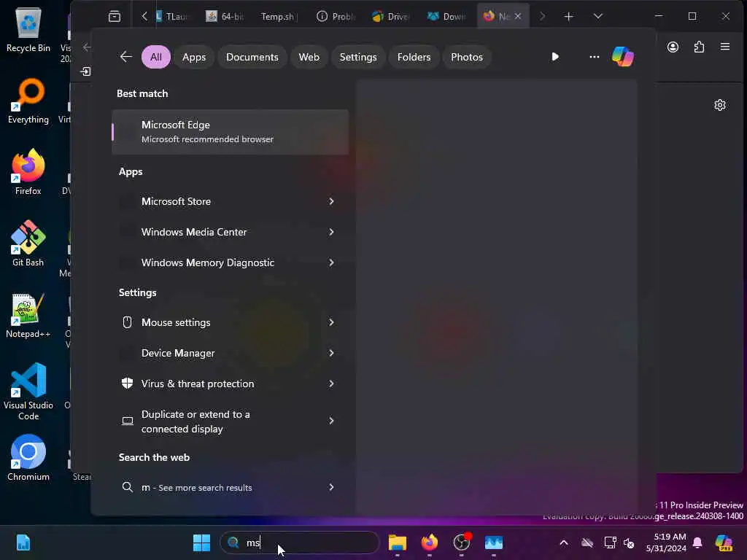This screenshot has height=560, width=747.
Task: Open Recycle Bin on the desktop
Action: pyautogui.click(x=28, y=29)
